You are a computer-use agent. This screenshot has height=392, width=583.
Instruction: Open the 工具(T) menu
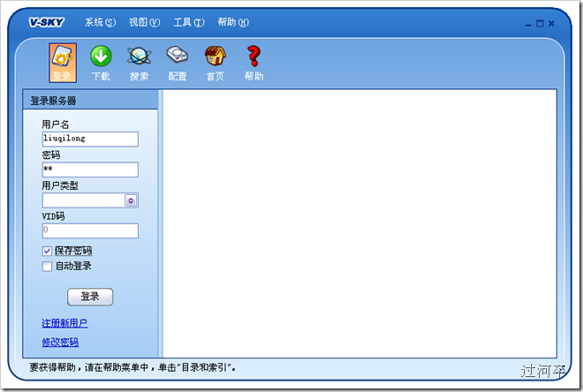pyautogui.click(x=189, y=22)
